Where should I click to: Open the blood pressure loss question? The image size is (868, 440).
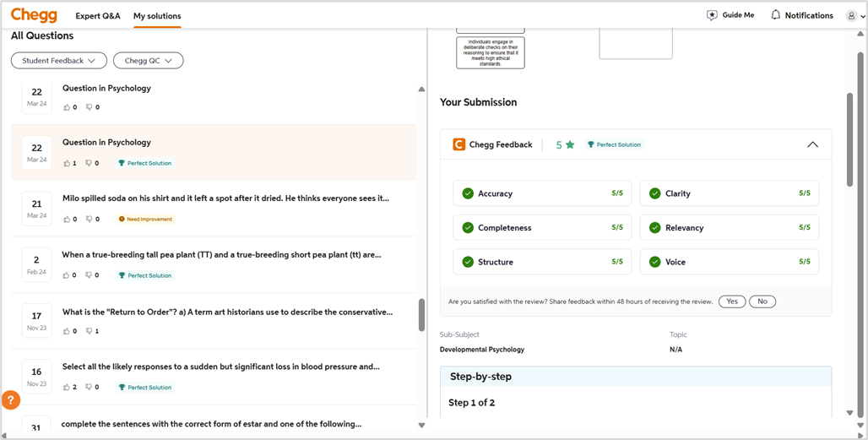tap(221, 367)
